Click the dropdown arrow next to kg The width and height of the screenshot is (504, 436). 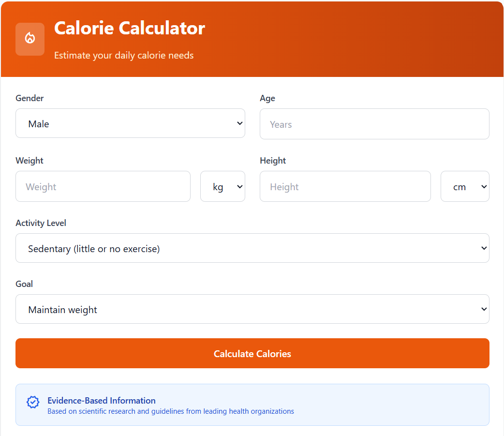238,186
